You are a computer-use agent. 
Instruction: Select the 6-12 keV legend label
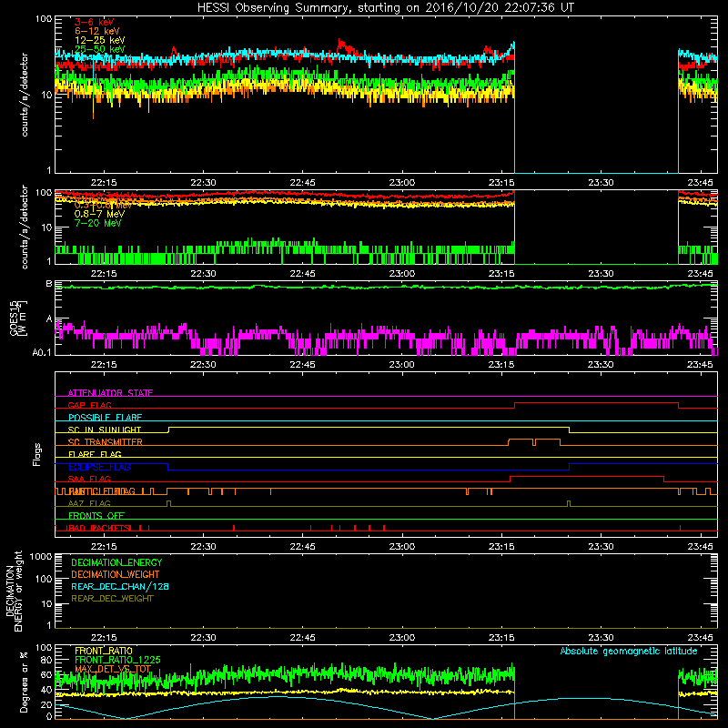pos(97,31)
